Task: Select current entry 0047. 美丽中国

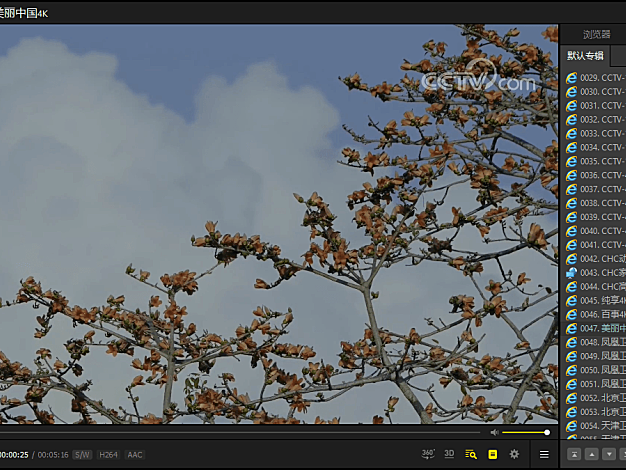Action: (595, 329)
